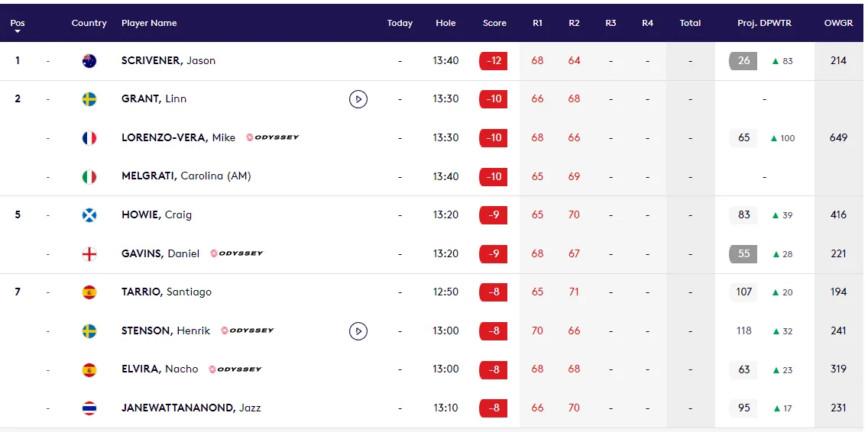Click the R4 column header
The height and width of the screenshot is (432, 868).
pos(647,23)
